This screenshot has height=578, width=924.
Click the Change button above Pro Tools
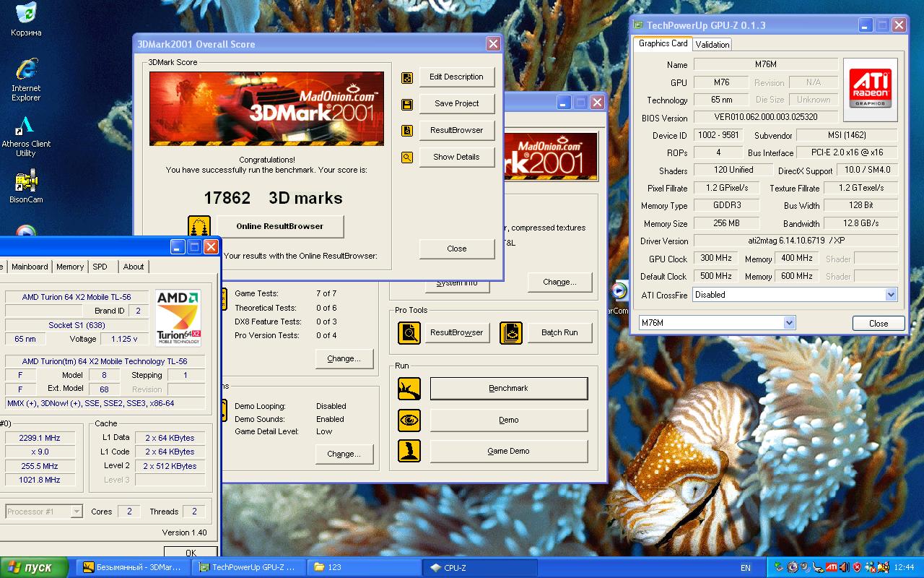coord(559,282)
